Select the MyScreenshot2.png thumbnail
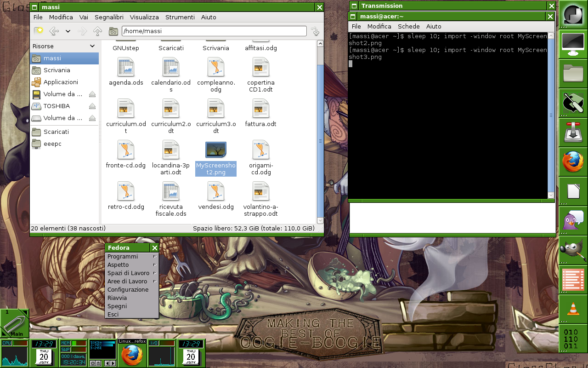Viewport: 588px width, 368px height. [x=216, y=149]
